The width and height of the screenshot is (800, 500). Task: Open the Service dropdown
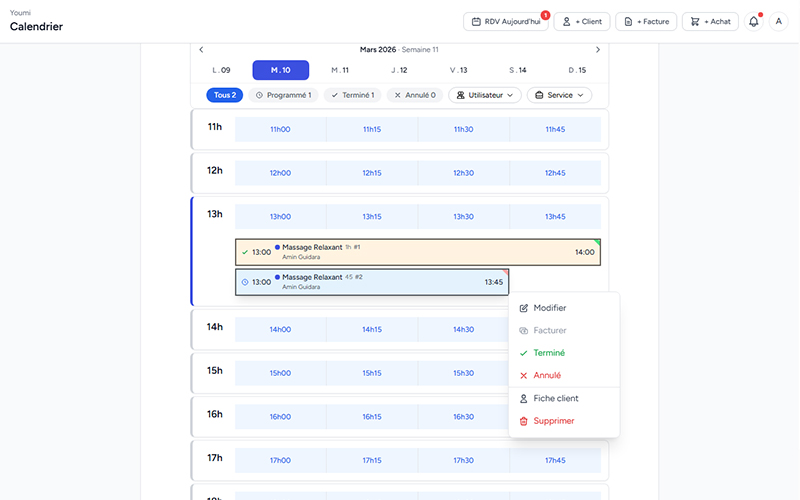click(559, 95)
